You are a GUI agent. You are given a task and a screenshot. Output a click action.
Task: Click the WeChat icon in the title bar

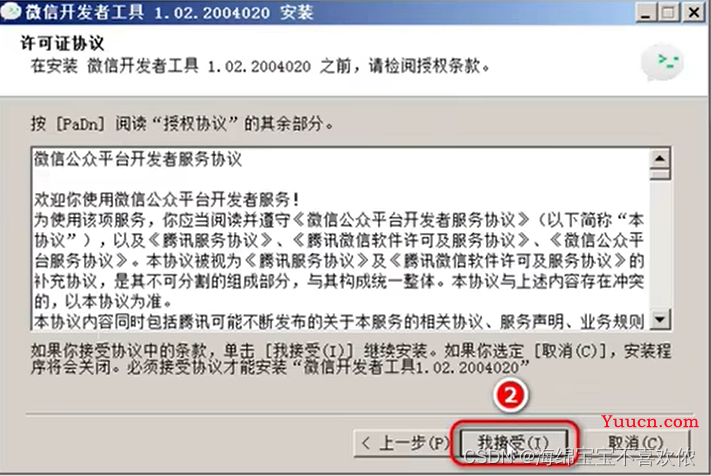coord(11,11)
